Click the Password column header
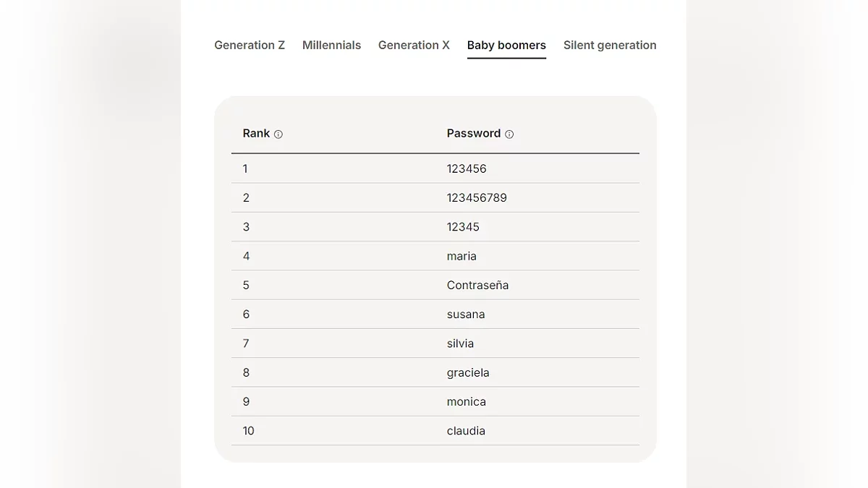868x488 pixels. click(x=474, y=134)
